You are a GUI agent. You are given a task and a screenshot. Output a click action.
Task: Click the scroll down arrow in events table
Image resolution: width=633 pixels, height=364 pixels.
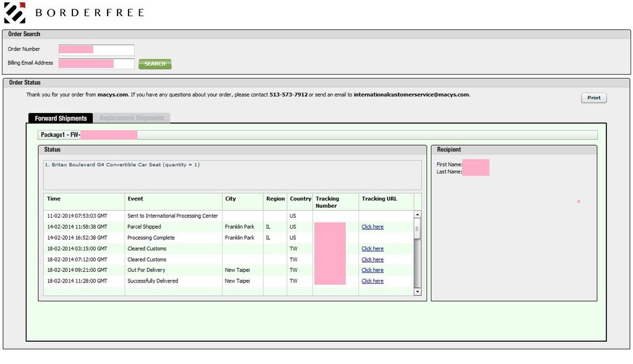click(x=417, y=292)
